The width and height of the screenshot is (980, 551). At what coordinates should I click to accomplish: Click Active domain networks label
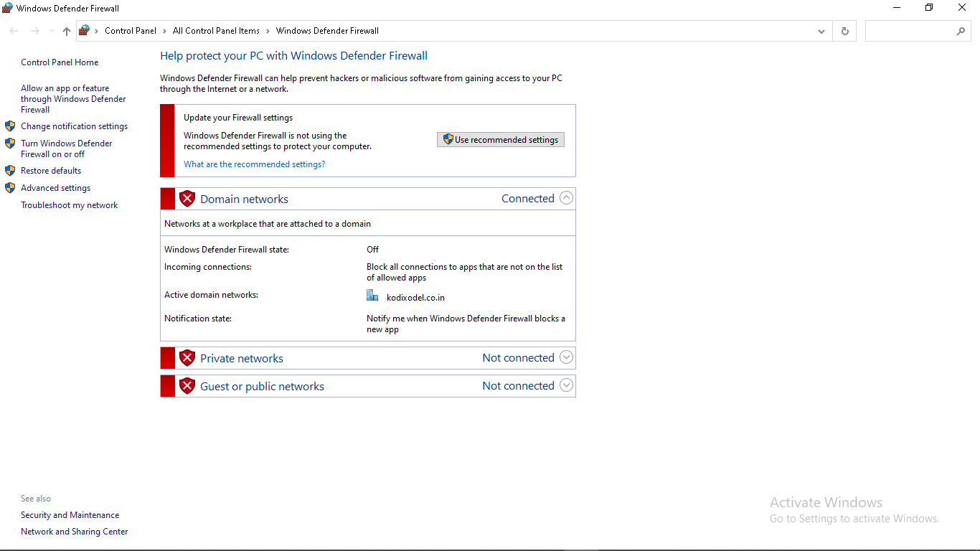[x=211, y=295]
